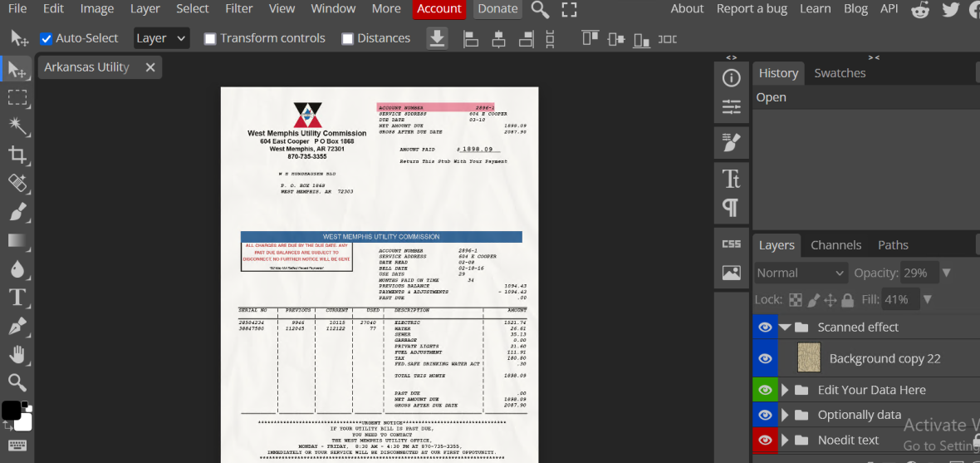The width and height of the screenshot is (980, 463).
Task: Select the Spot Healing Brush tool
Action: tap(17, 184)
